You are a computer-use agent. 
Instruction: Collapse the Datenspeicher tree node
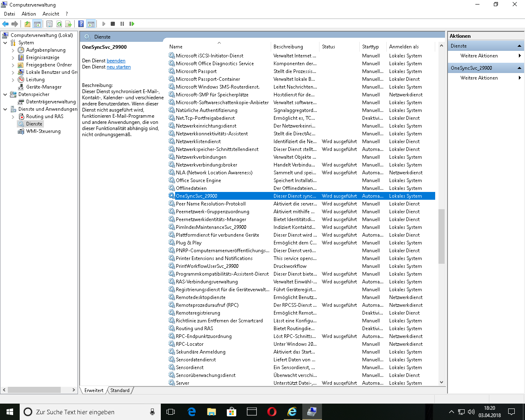(x=5, y=94)
